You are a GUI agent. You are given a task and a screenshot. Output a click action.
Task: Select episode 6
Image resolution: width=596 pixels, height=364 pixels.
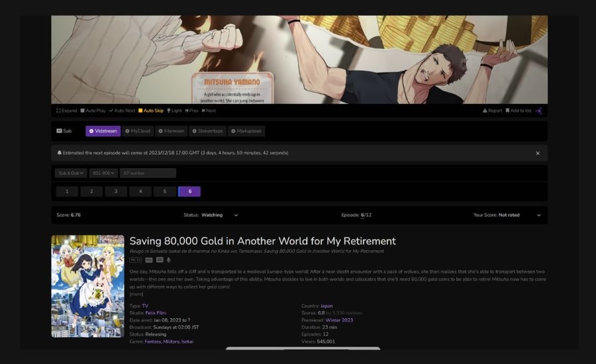tap(189, 191)
